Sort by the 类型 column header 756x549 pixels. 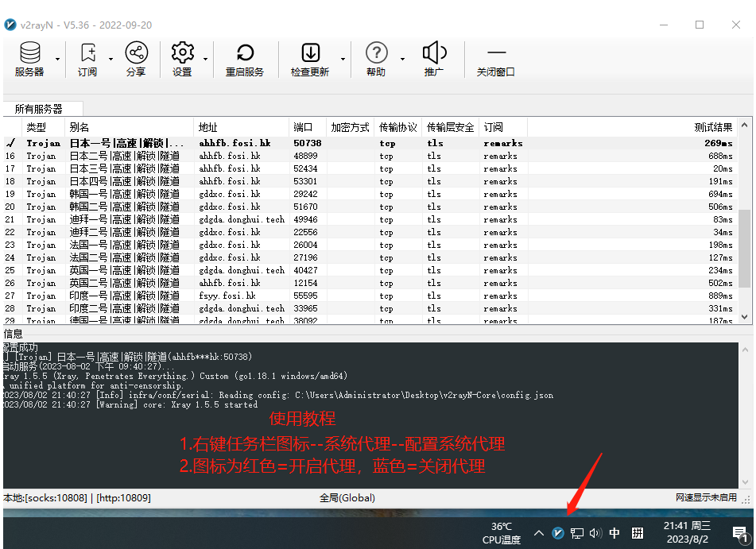(43, 127)
